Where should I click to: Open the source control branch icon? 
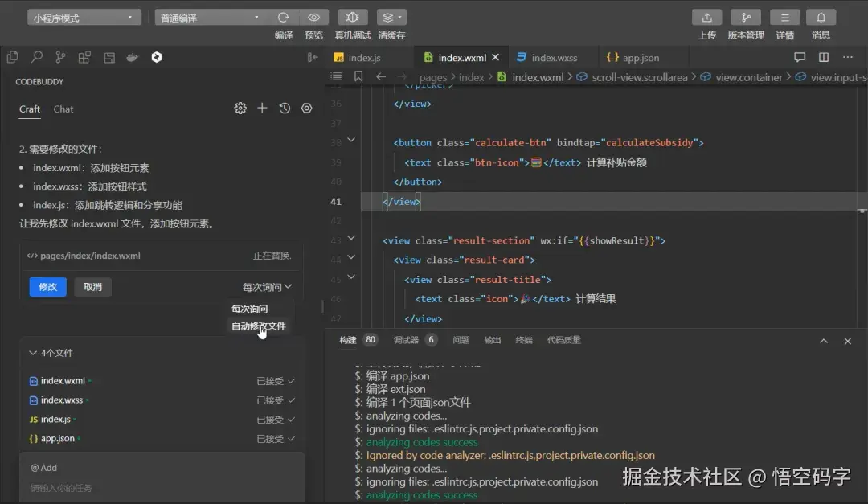[60, 57]
